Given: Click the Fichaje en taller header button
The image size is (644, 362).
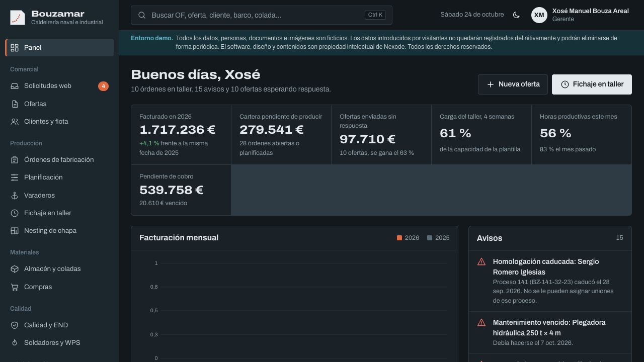Looking at the screenshot, I should click(x=592, y=84).
